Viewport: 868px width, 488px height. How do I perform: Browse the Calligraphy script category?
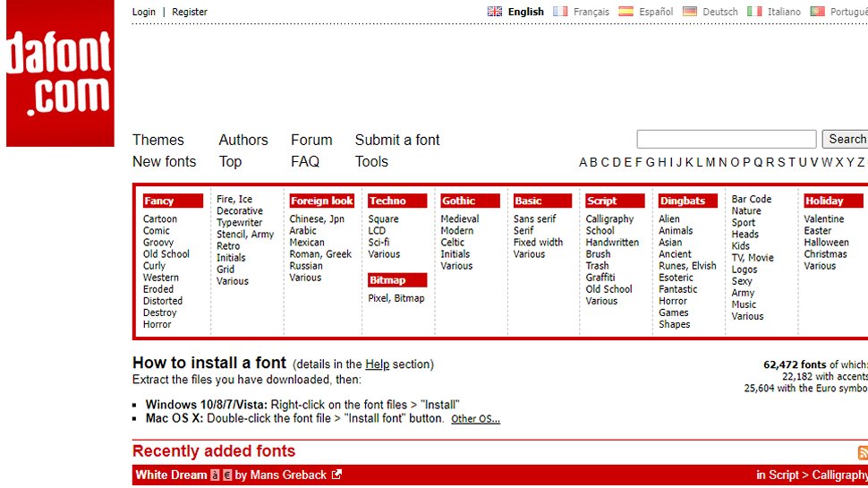[x=609, y=219]
